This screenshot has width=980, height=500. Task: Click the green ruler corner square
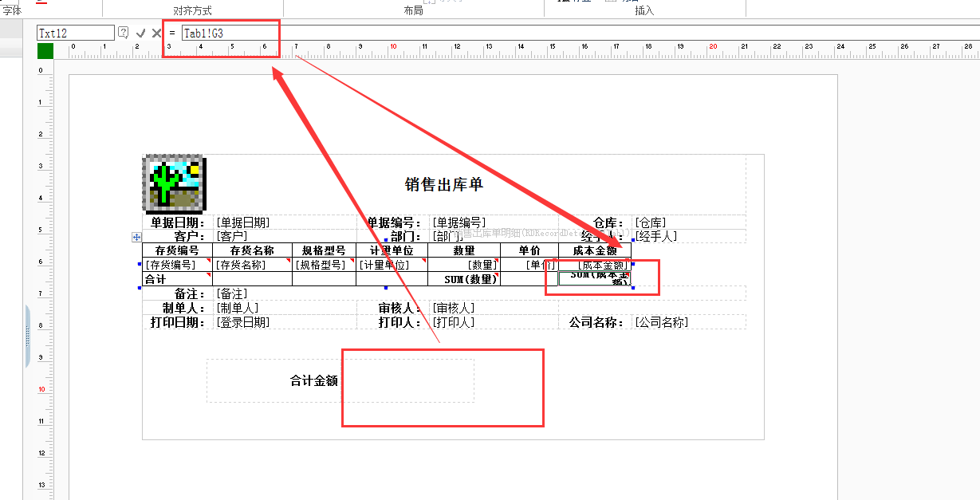[45, 51]
